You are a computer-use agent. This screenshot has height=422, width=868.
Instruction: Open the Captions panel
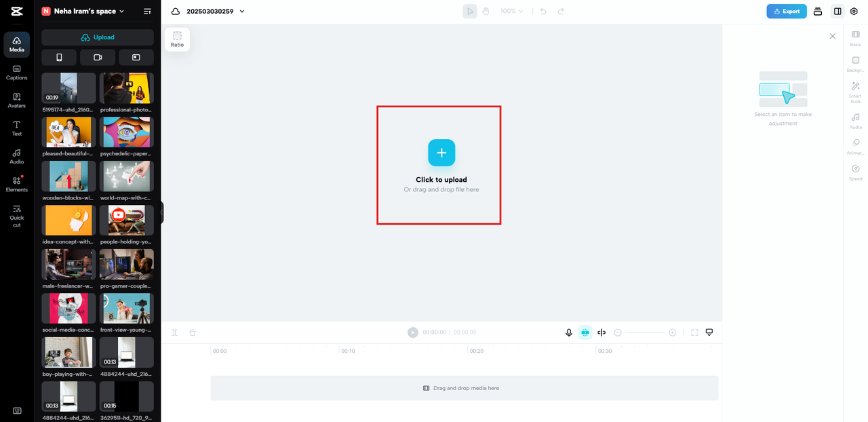coord(17,73)
